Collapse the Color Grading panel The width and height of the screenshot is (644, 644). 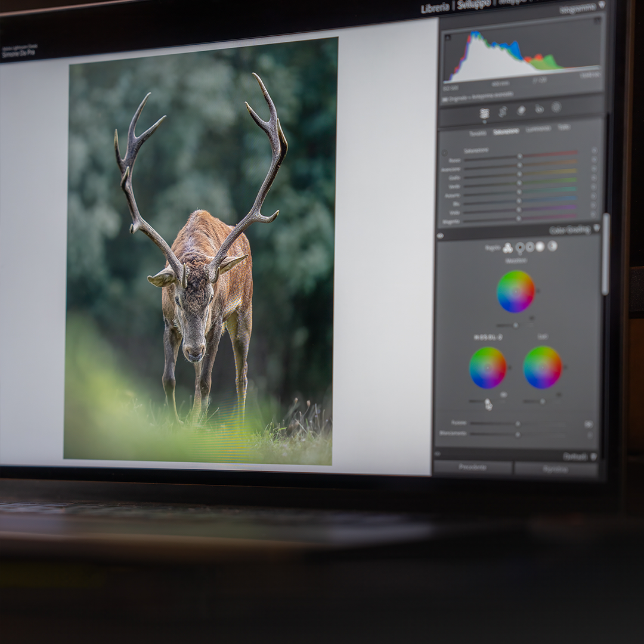click(x=596, y=228)
